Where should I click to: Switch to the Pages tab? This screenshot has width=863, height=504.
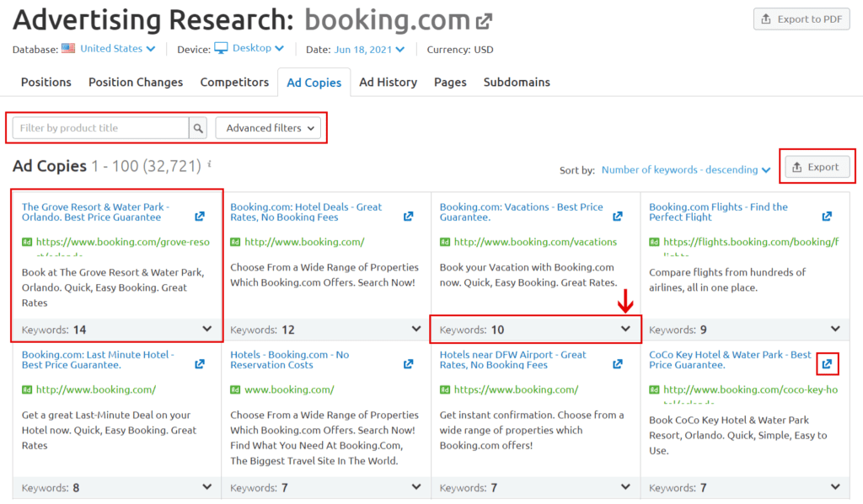(450, 82)
